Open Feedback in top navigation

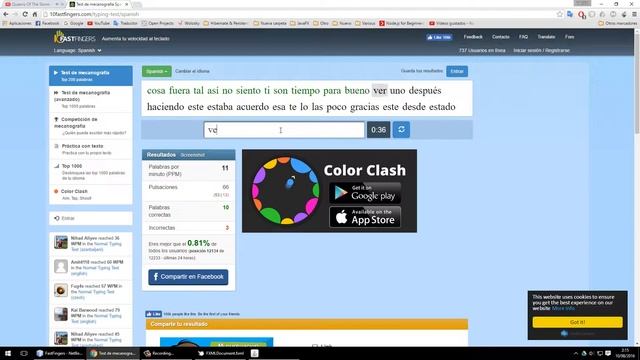(x=473, y=37)
